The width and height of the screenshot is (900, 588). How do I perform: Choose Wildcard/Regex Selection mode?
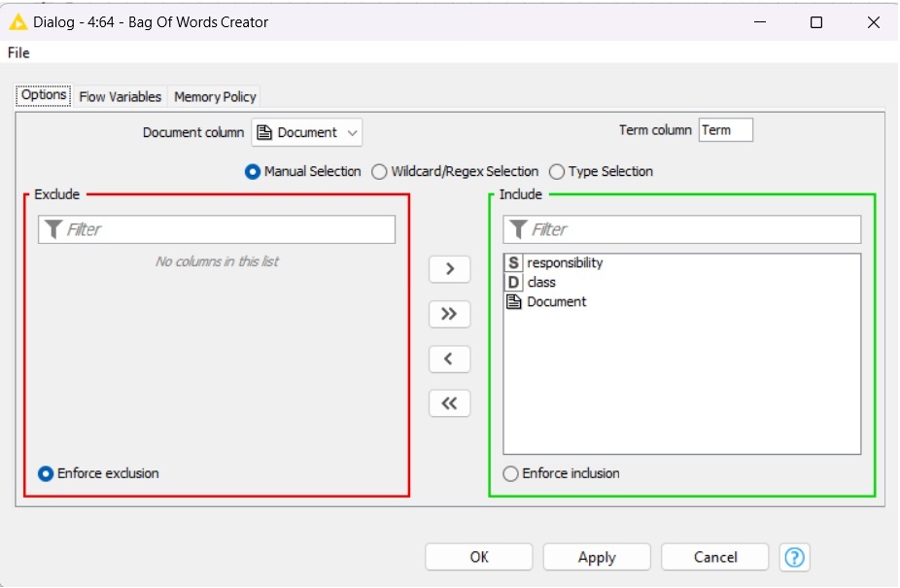click(380, 172)
